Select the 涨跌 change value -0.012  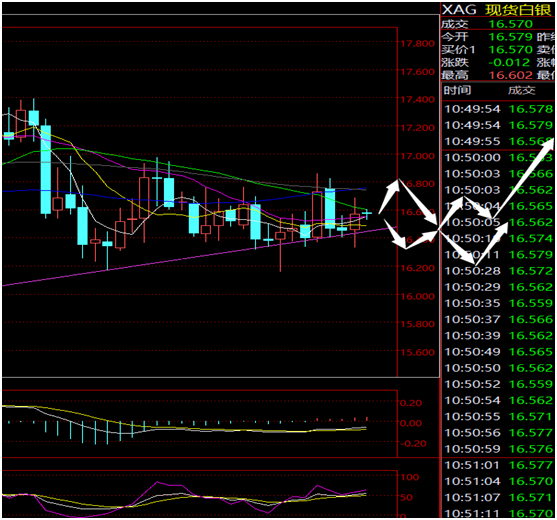tap(509, 63)
